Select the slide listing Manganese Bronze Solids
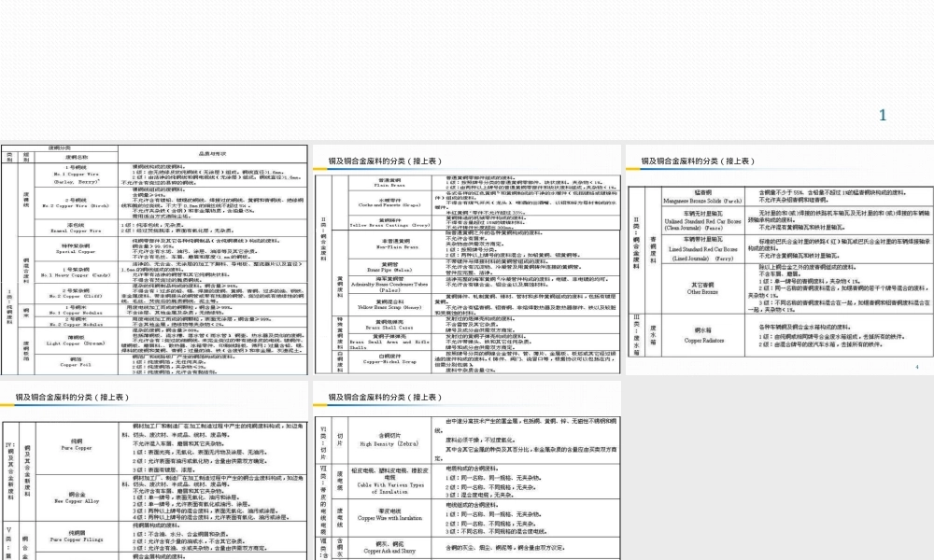Viewport: 934px width, 560px height. [x=780, y=259]
